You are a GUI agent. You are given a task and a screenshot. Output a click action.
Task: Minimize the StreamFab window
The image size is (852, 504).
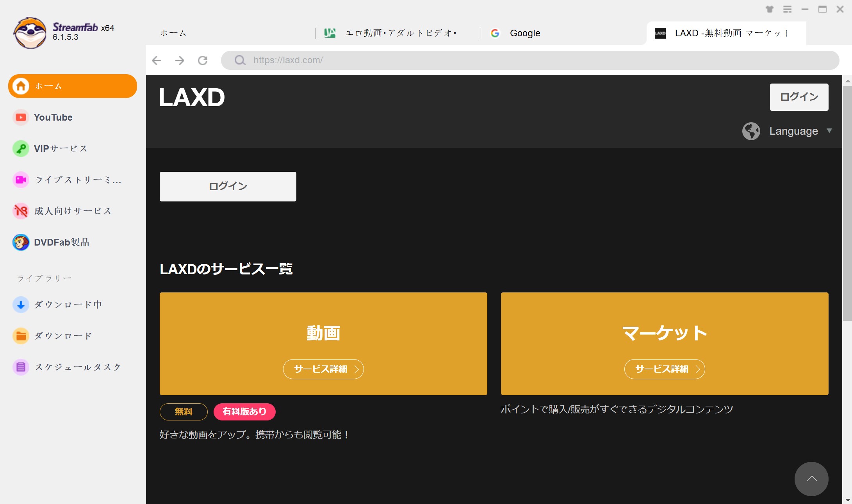[805, 9]
